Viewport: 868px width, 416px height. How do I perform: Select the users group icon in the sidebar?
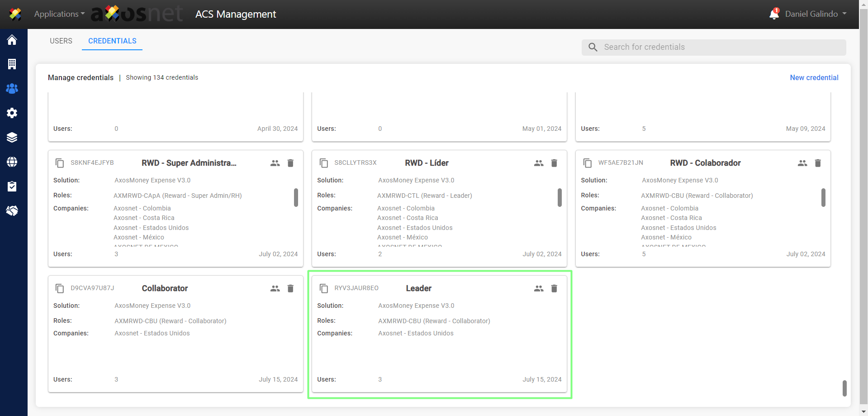(12, 89)
